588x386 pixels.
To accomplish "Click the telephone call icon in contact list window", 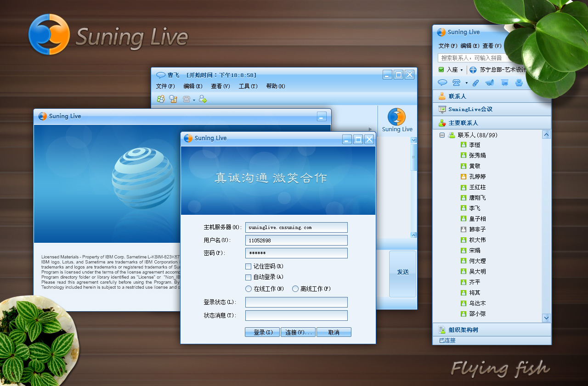I will [x=456, y=83].
